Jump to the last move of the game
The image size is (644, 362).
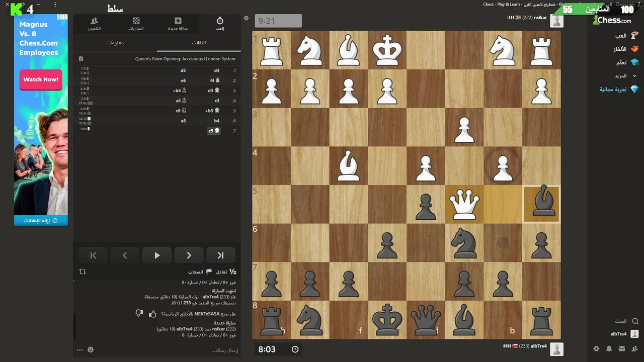(220, 255)
